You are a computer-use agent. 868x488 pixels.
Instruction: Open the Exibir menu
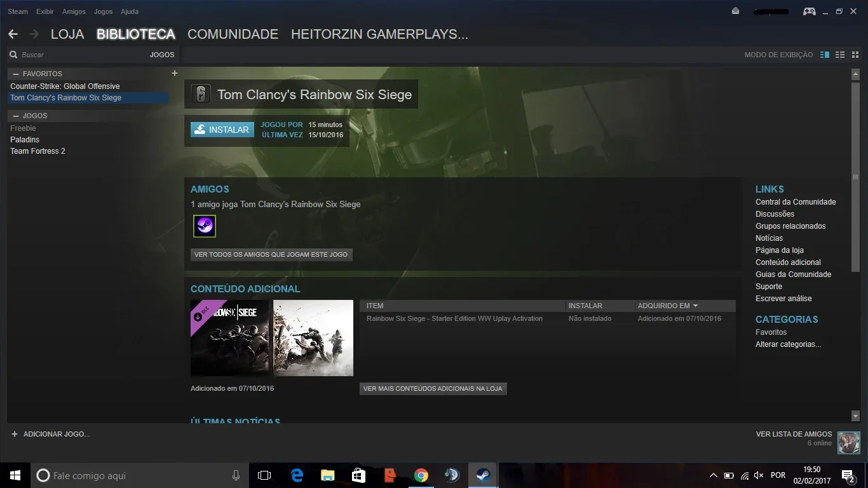pos(45,11)
